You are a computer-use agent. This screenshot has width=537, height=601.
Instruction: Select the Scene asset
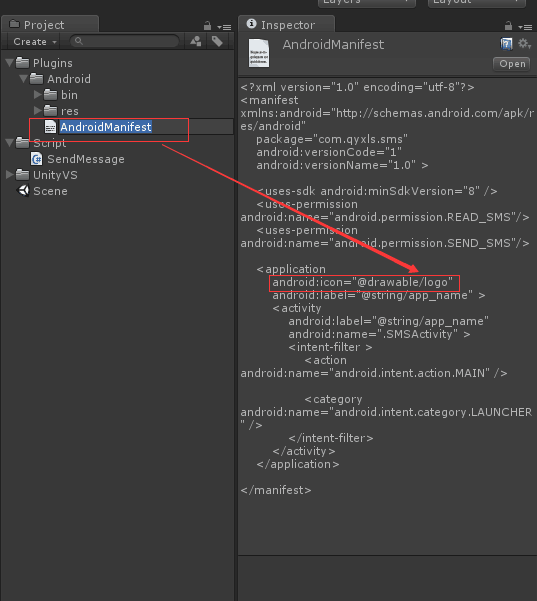tap(50, 191)
